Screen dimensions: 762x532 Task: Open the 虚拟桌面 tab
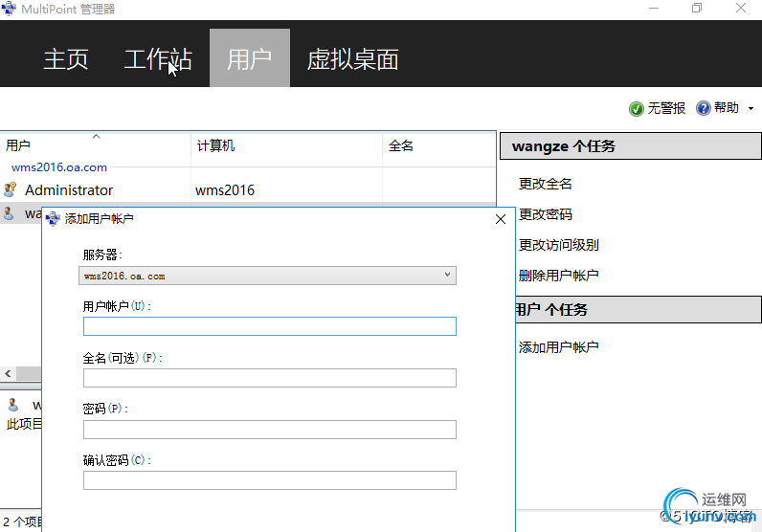tap(353, 58)
